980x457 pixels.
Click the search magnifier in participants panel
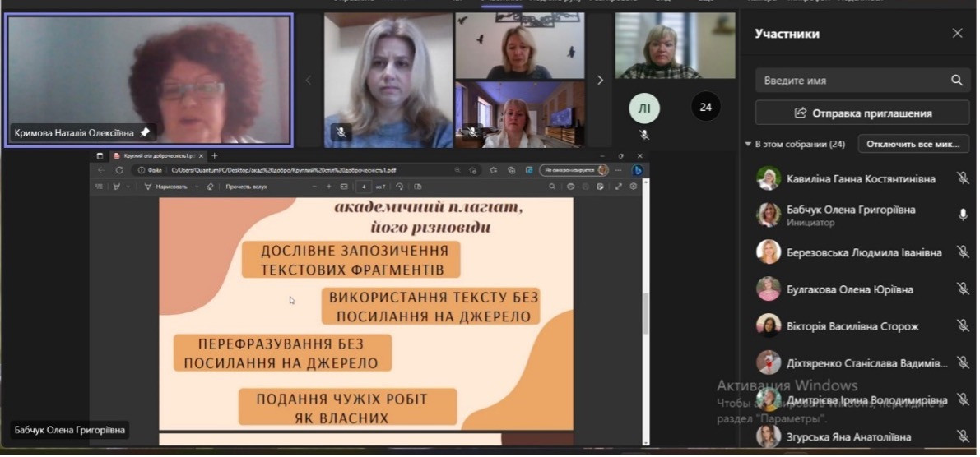point(957,81)
